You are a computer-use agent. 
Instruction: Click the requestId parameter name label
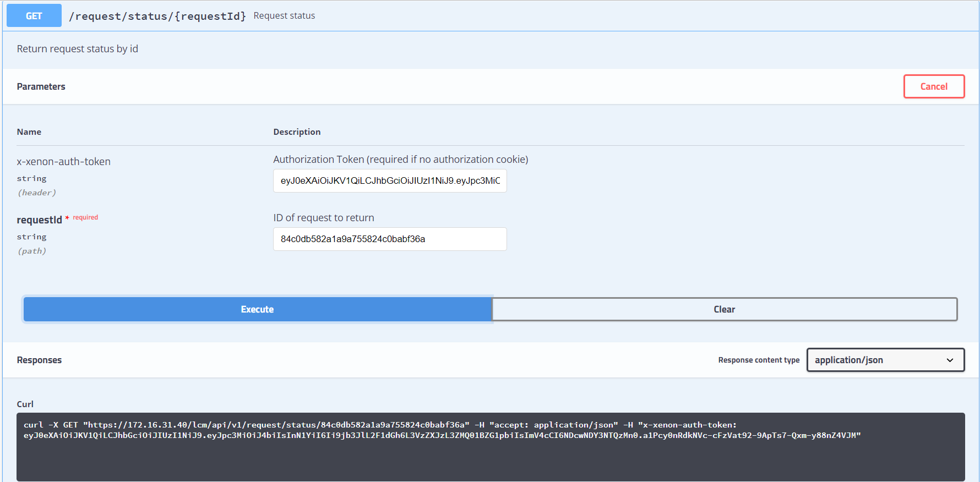coord(40,220)
